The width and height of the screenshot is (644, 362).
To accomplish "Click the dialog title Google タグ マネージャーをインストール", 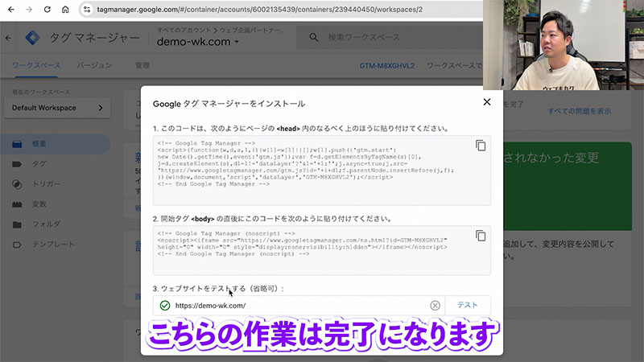I will click(x=229, y=104).
